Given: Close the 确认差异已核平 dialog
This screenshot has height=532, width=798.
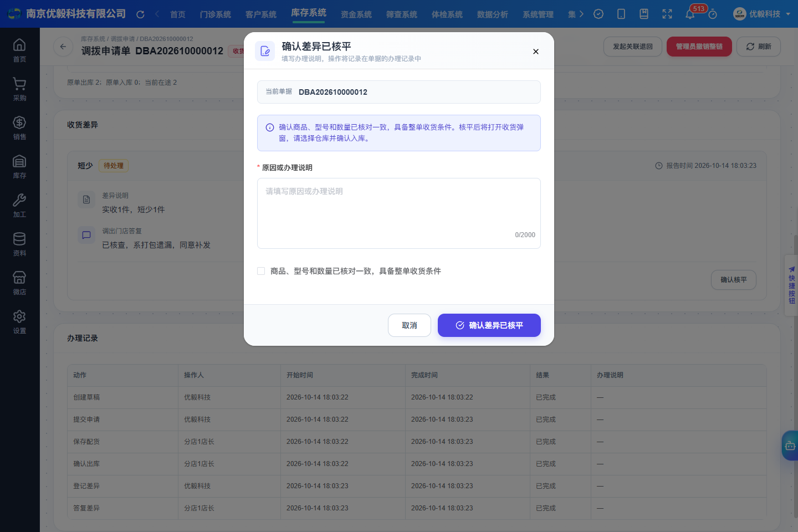Looking at the screenshot, I should point(536,52).
